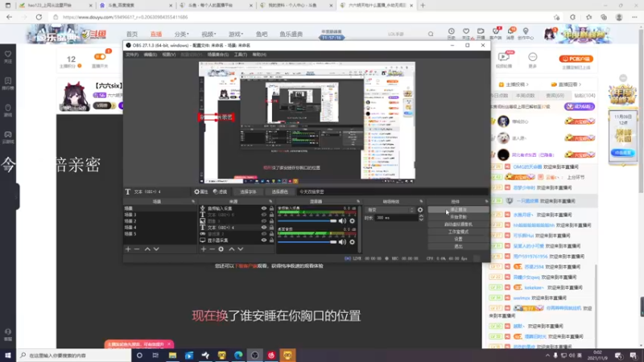The image size is (644, 362).
Task: Remove selected source with the minus icon in OBS
Action: tap(212, 249)
